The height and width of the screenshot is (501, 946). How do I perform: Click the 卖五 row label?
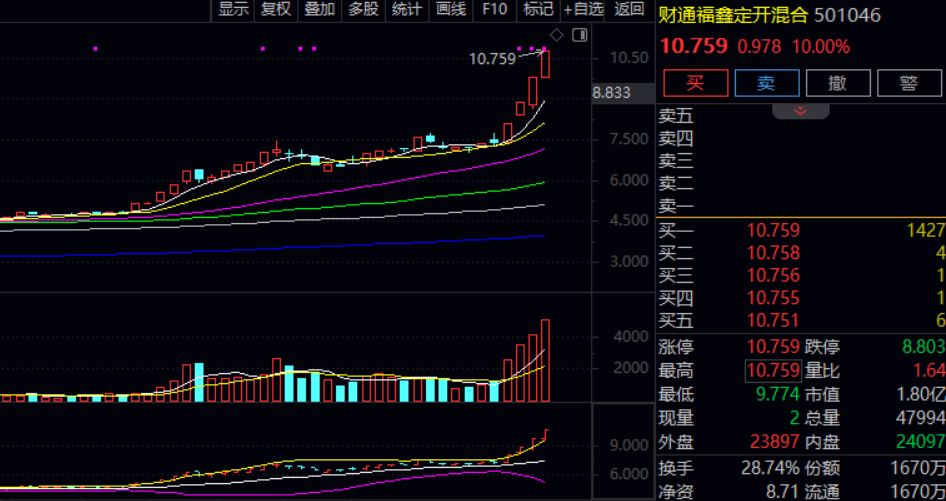pyautogui.click(x=676, y=115)
